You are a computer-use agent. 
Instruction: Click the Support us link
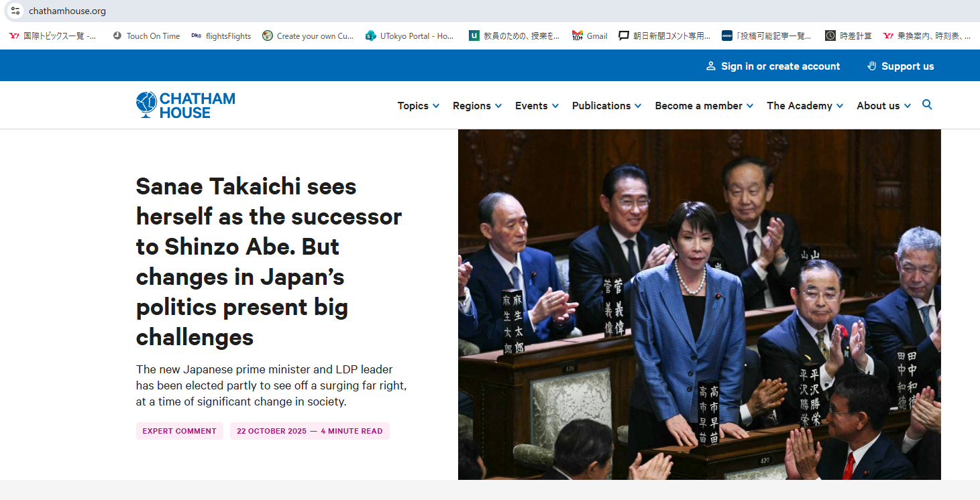(x=900, y=66)
